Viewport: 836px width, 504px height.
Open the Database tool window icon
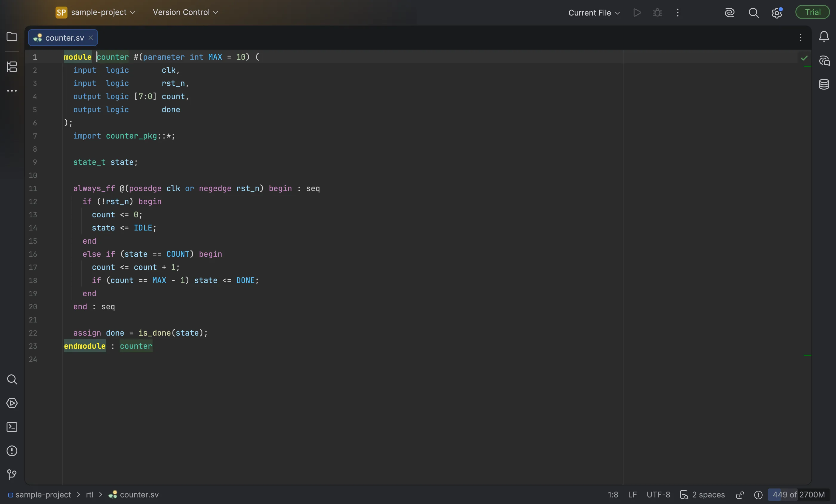(824, 84)
